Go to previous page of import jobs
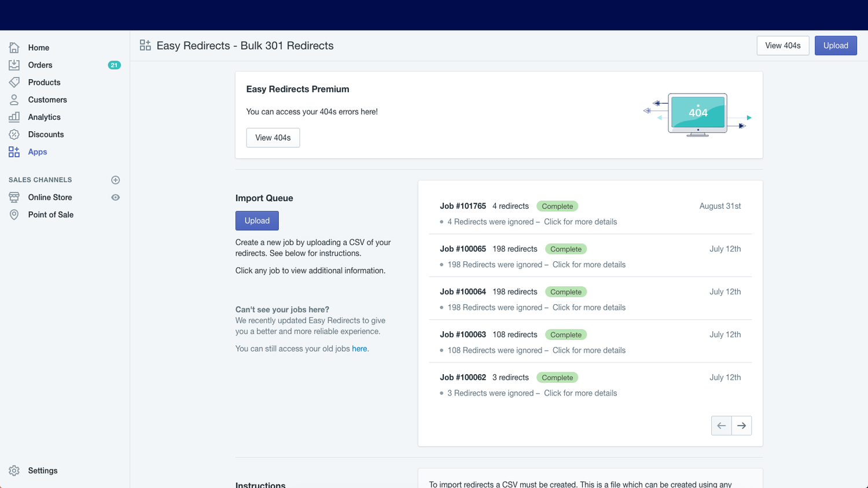 click(721, 426)
